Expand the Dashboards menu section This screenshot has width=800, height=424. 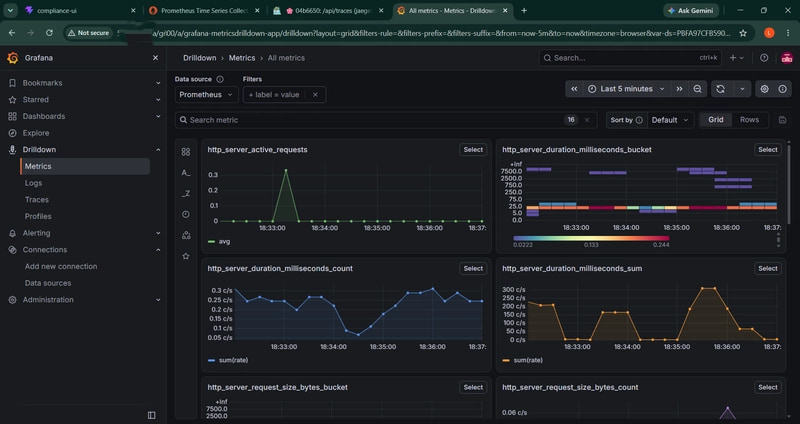tap(158, 116)
